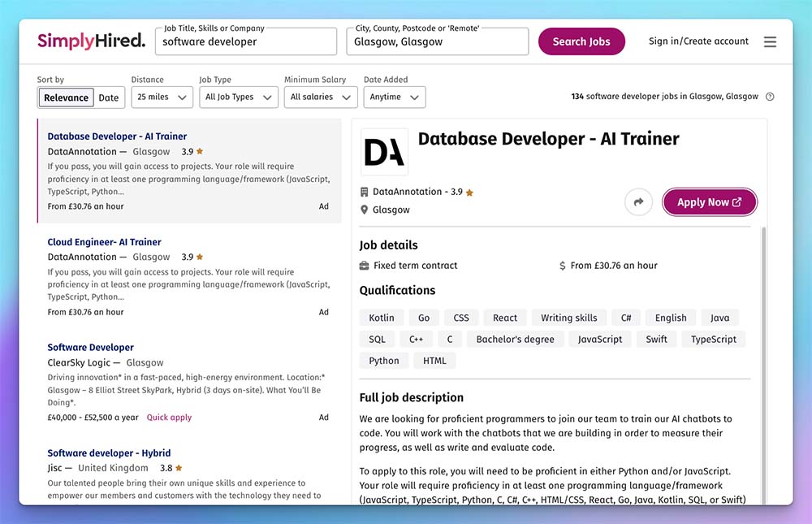Sort results by Date
812x524 pixels.
109,97
